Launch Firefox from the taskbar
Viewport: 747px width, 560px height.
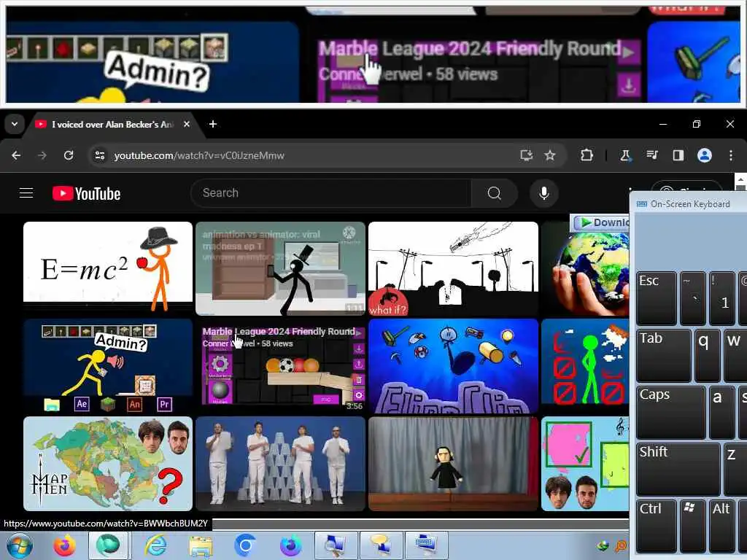[64, 545]
